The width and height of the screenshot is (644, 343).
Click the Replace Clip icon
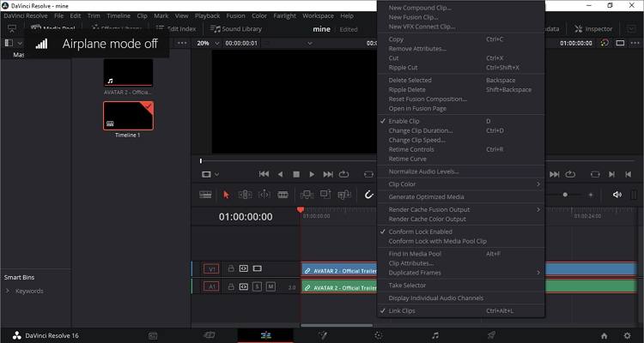pyautogui.click(x=344, y=195)
